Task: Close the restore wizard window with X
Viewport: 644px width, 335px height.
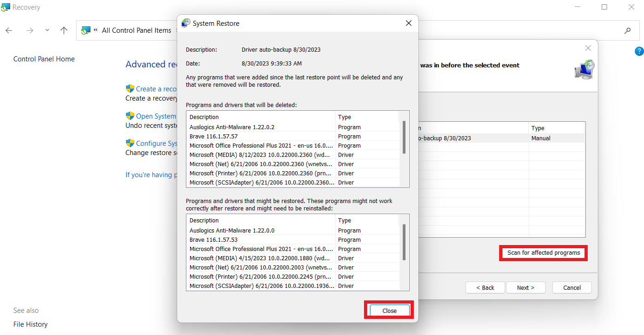Action: (588, 48)
